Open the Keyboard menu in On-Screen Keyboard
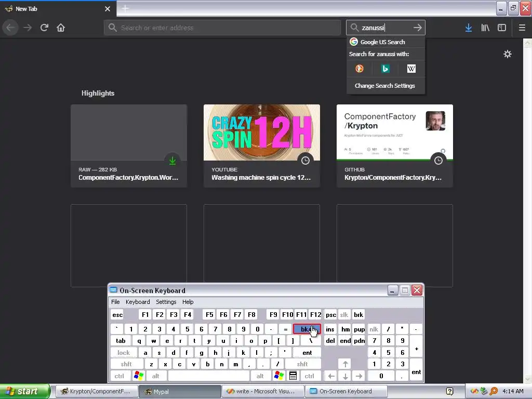 [137, 302]
